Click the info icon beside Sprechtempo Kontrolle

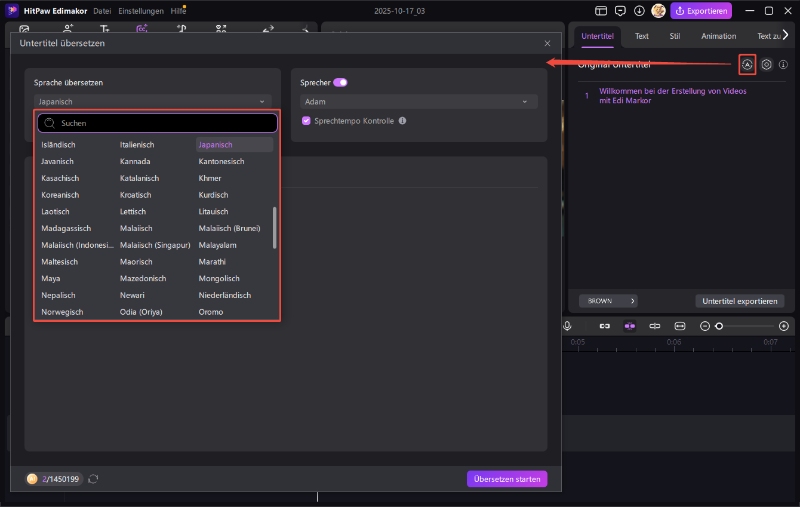point(402,121)
